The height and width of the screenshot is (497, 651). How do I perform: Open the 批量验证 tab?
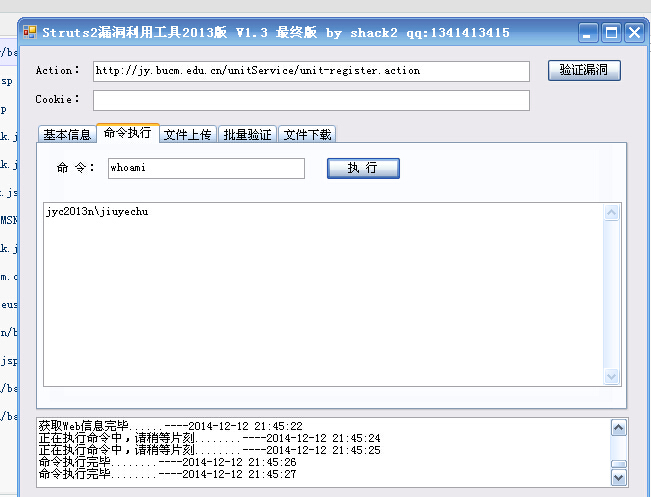[x=247, y=135]
